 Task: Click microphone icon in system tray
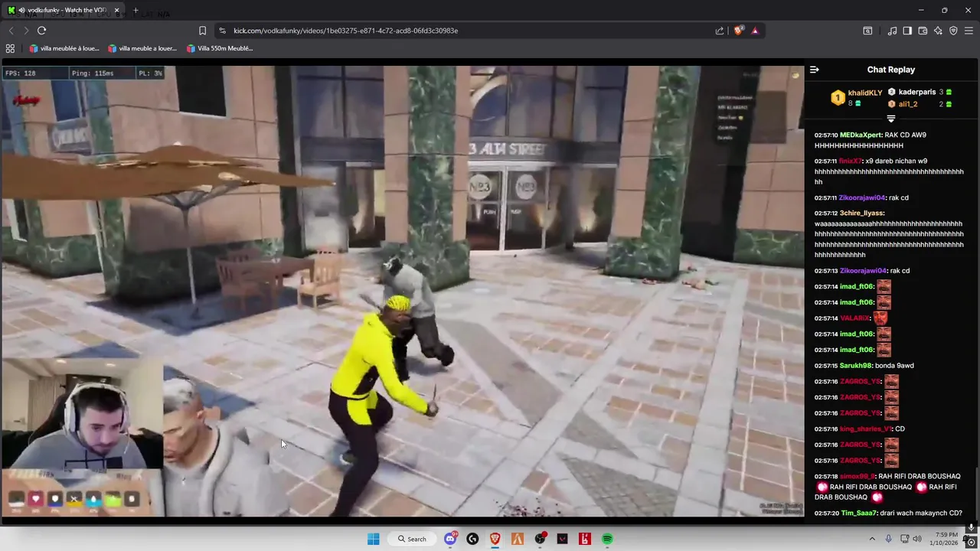889,539
